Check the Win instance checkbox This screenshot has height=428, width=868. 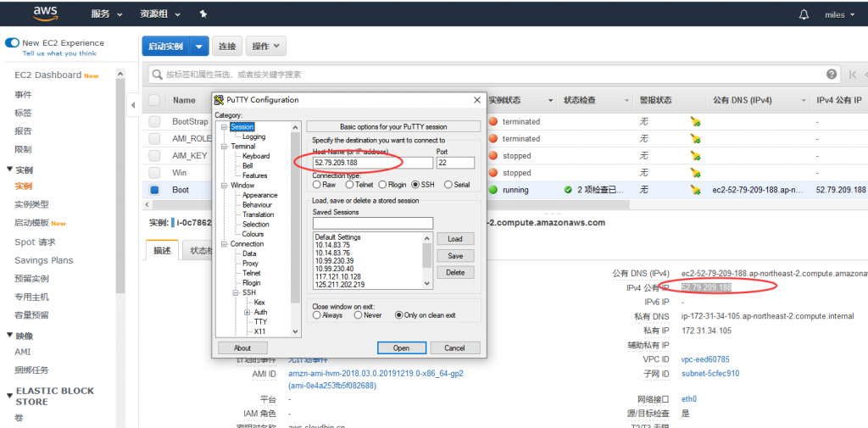click(154, 173)
